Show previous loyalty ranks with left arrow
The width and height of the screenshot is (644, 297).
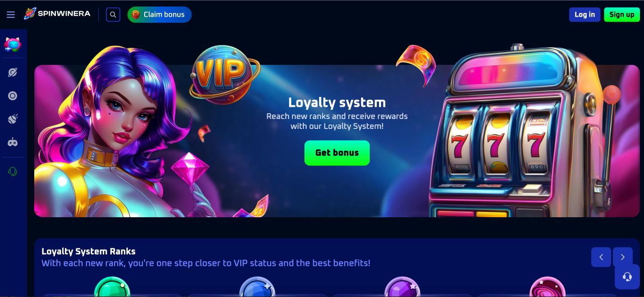click(x=601, y=257)
